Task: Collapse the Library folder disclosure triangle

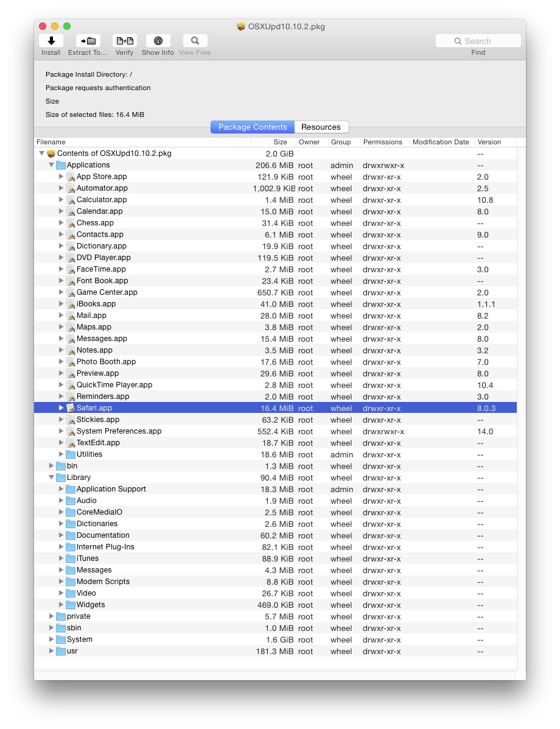Action: pos(52,477)
